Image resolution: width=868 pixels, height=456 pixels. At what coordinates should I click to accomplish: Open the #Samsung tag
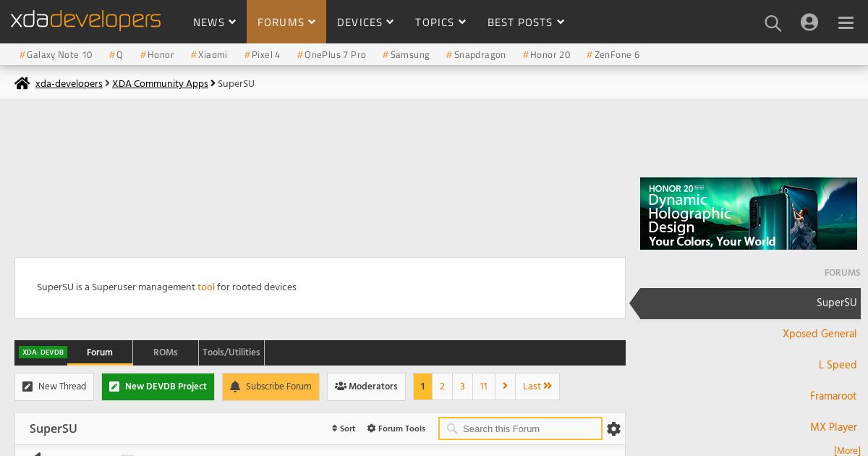[406, 55]
